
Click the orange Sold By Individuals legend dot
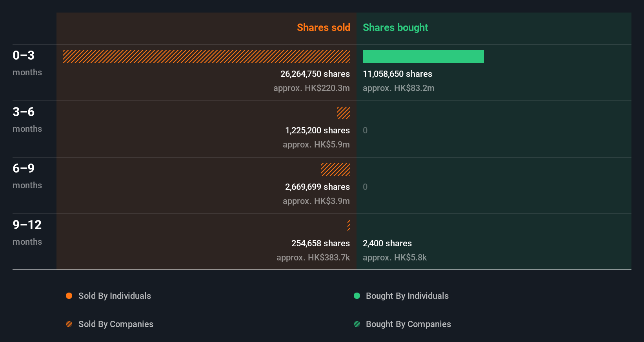[x=69, y=296]
